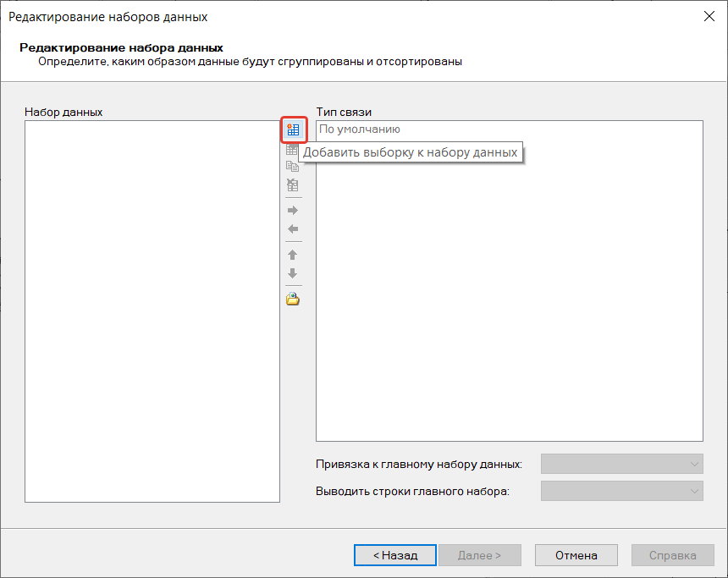Screen dimensions: 728x578
Task: Open the 'Привязка к главному набору данных' dropdown
Action: [x=621, y=464]
